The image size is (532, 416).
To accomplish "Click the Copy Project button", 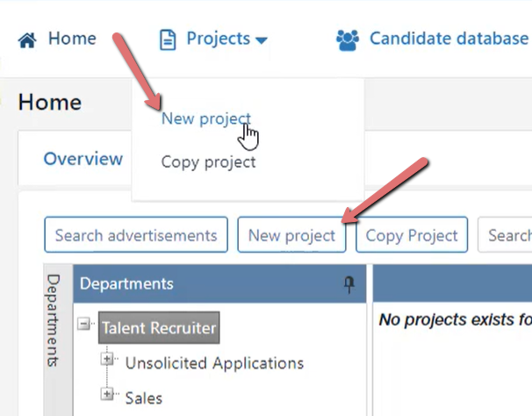I will pyautogui.click(x=412, y=235).
